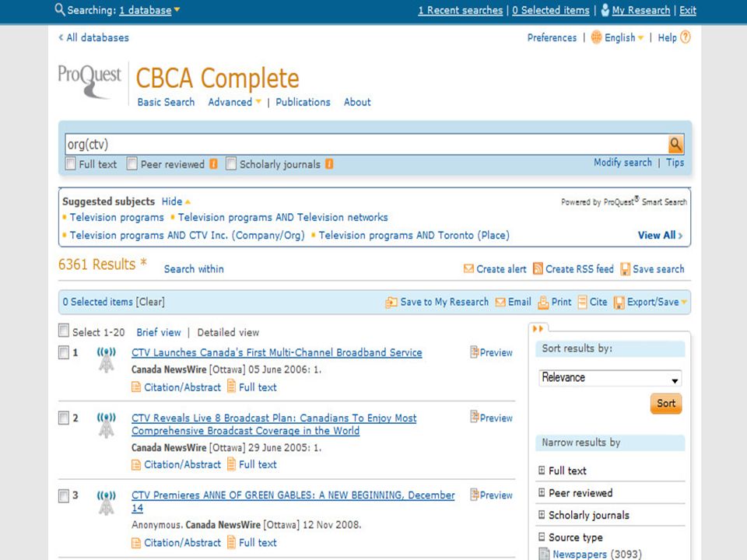Click the Save to My Research folder icon
The image size is (747, 560).
pos(391,302)
